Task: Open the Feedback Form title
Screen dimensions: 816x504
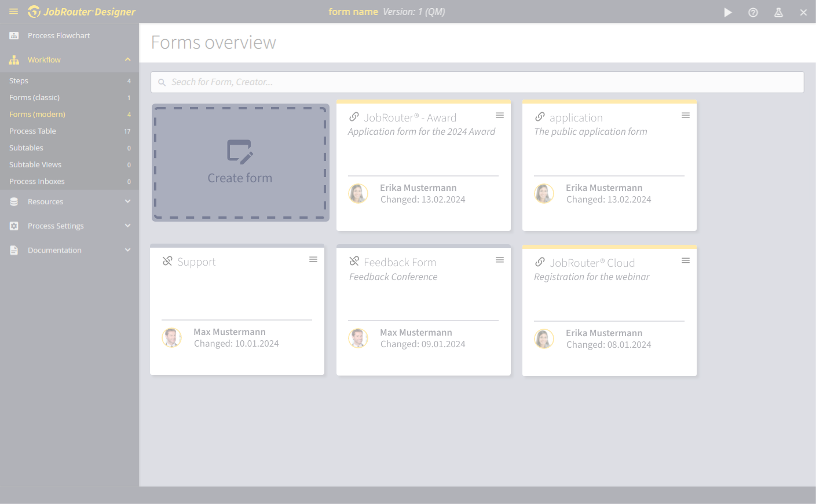Action: coord(400,263)
